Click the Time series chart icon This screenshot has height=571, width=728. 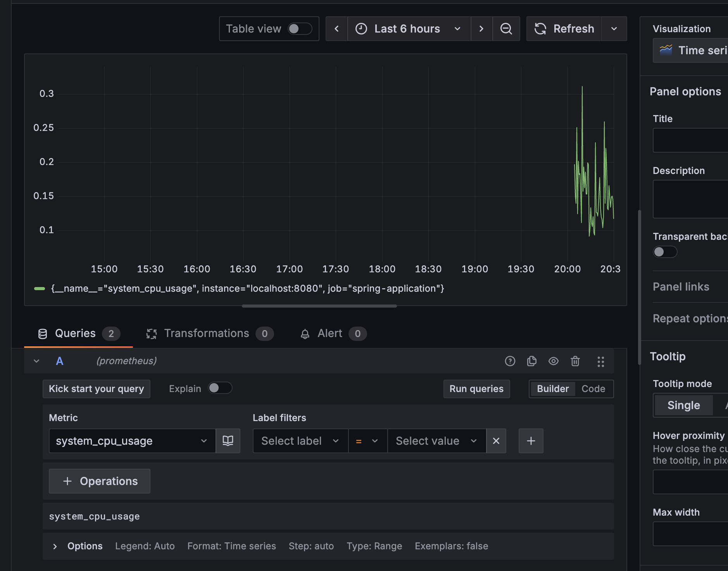pos(666,50)
